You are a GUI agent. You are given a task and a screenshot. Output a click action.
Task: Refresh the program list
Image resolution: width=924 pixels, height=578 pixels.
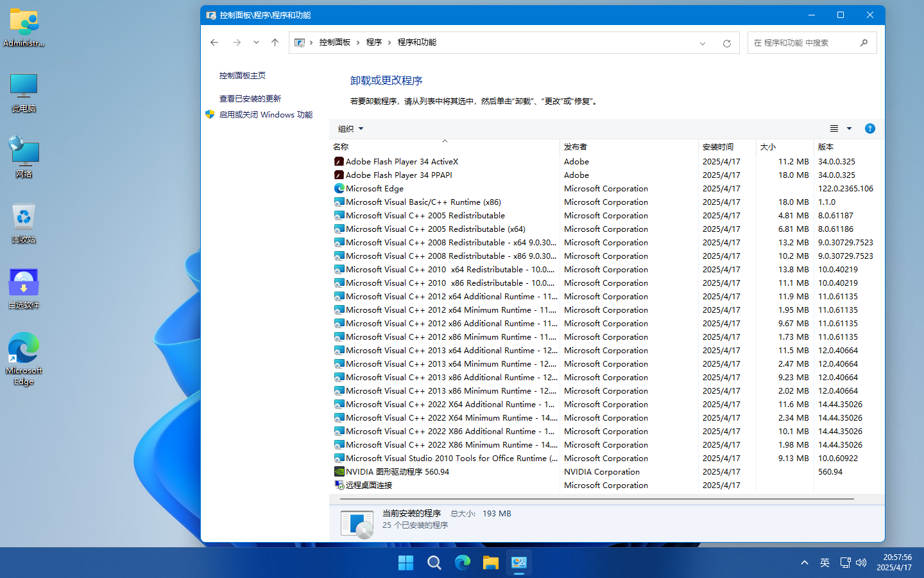tap(727, 43)
